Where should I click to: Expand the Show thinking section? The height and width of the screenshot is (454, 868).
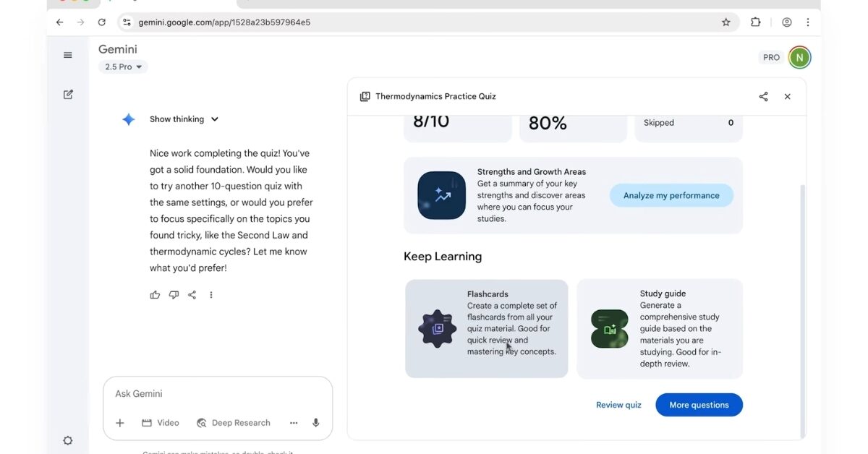[184, 119]
